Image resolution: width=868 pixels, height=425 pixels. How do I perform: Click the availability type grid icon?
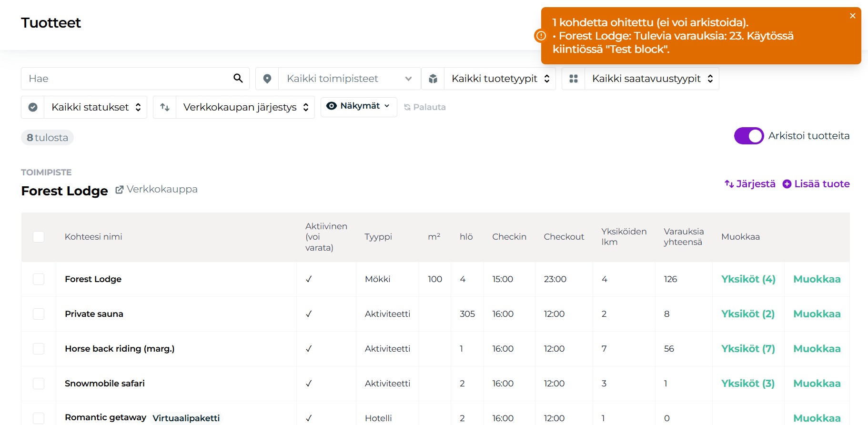[x=574, y=79]
